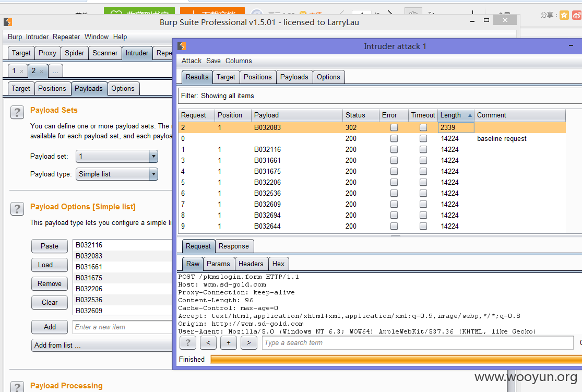This screenshot has height=392, width=582.
Task: Toggle Error checkbox for request 2
Action: coord(394,127)
